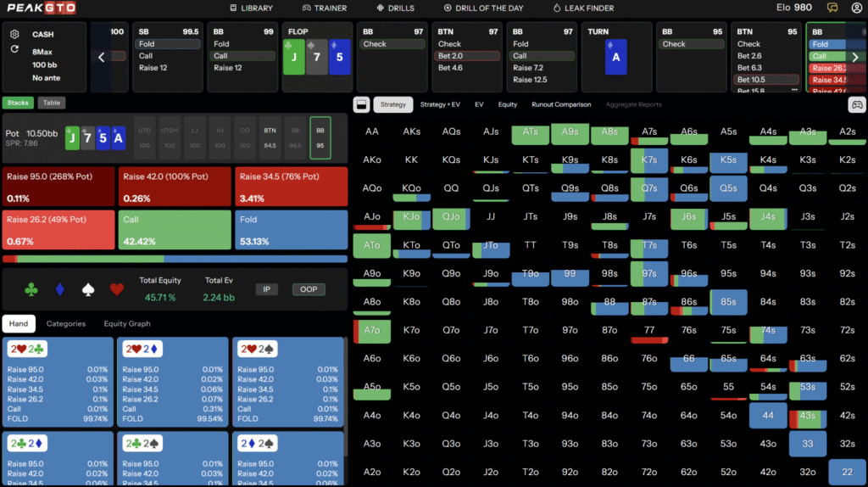
Task: Click the layout icon left of Strategy
Action: click(x=360, y=105)
